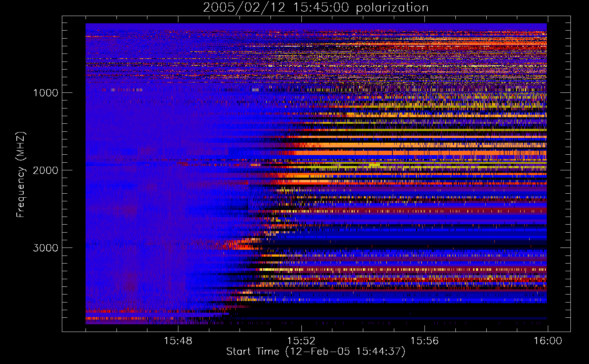Image resolution: width=589 pixels, height=364 pixels.
Task: Click the 16:00 time axis label
Action: coord(548,341)
